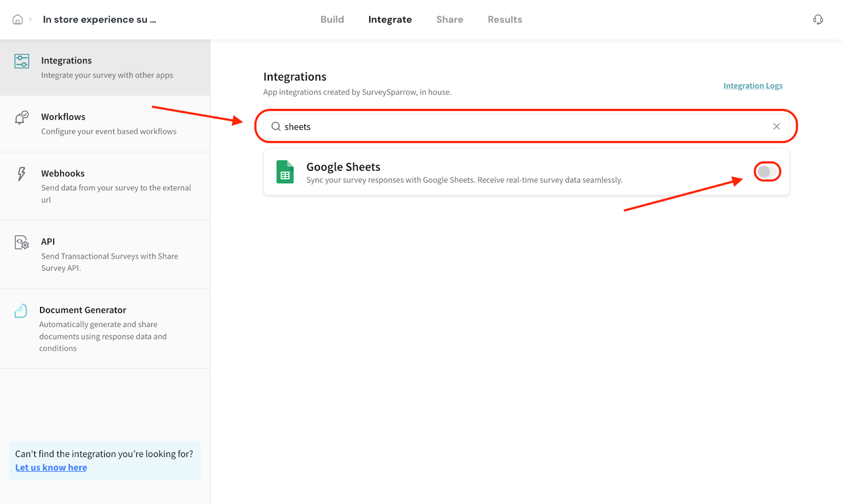Click the Let us know here link
The height and width of the screenshot is (504, 843).
(x=51, y=468)
